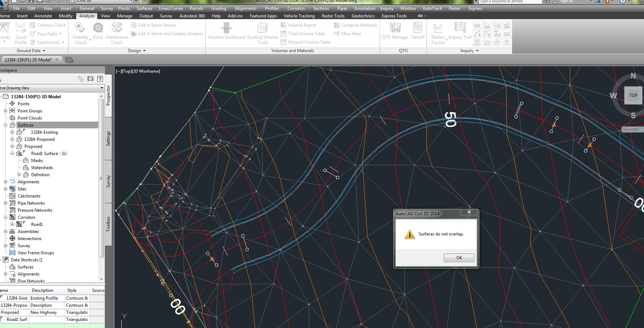Open Toolspace help icon
Image resolution: width=644 pixels, height=328 pixels.
click(x=100, y=79)
